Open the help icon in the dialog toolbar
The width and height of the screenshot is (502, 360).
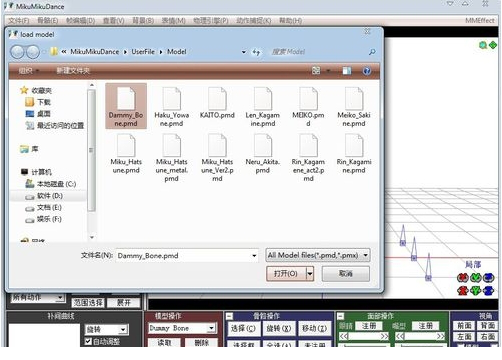367,71
